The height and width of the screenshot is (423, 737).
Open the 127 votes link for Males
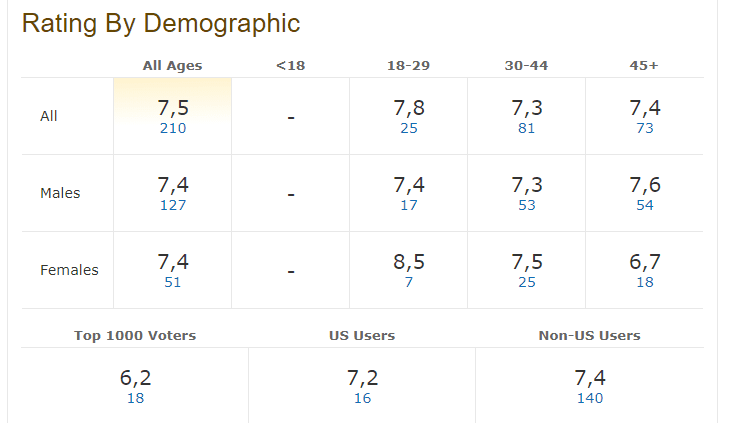point(172,205)
